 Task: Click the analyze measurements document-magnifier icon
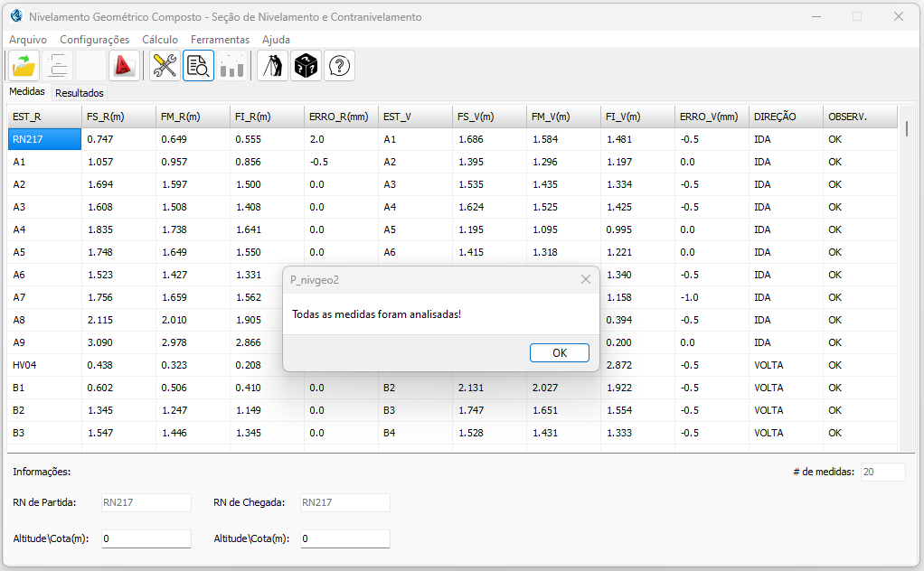point(198,65)
